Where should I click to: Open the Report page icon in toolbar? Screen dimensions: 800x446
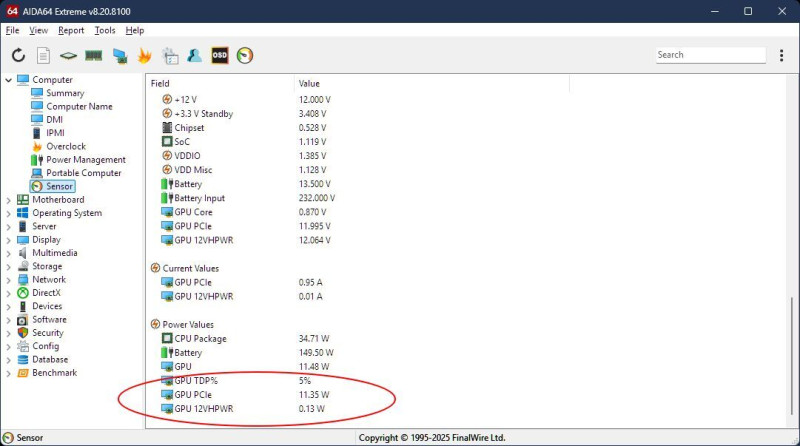[43, 55]
